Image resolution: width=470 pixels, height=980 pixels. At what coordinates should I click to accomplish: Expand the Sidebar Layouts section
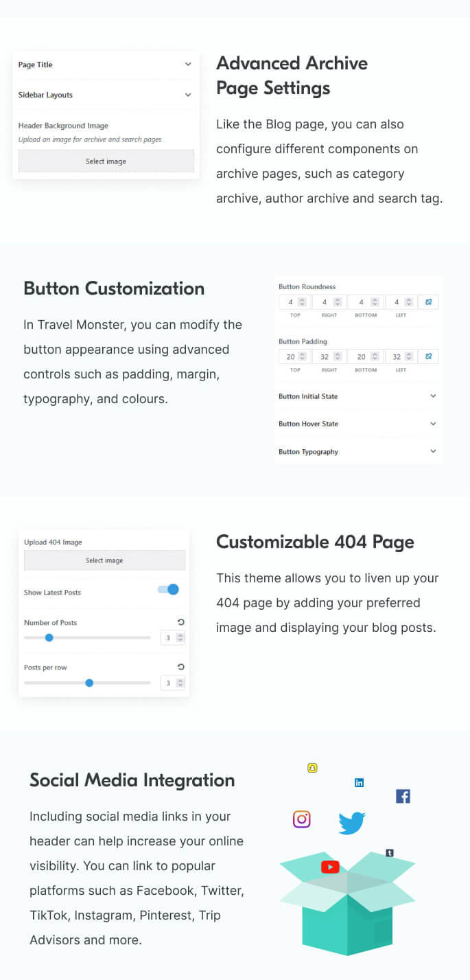click(x=106, y=95)
